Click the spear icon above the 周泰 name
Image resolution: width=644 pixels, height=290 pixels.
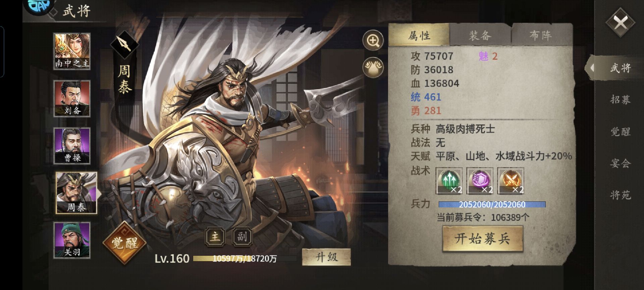124,44
